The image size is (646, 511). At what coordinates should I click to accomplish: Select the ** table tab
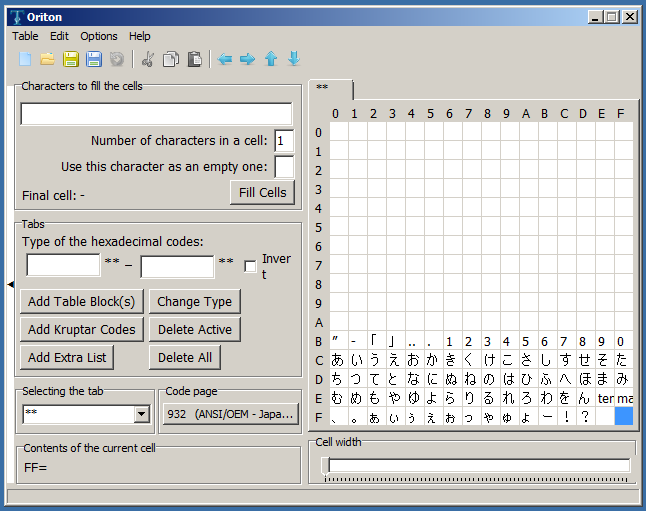[x=331, y=89]
